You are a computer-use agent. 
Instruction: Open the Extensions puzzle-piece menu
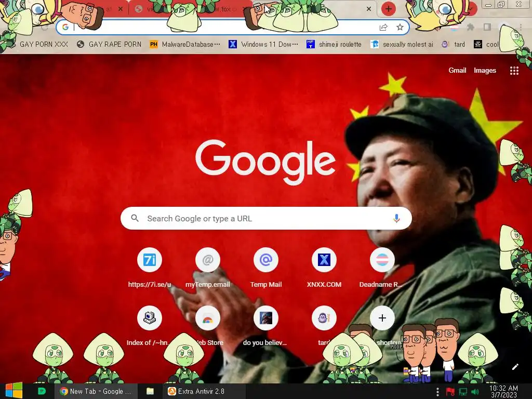(x=470, y=27)
